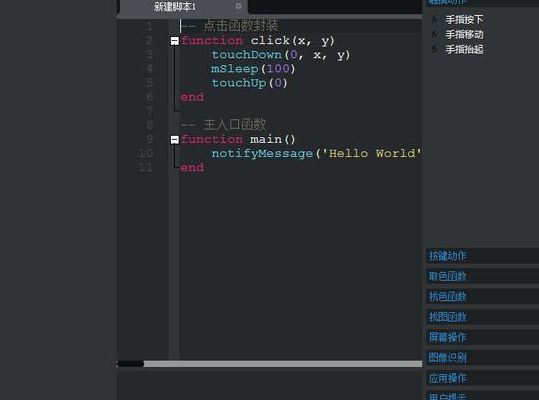
Task: Collapse the click function fold marker
Action: click(x=175, y=41)
